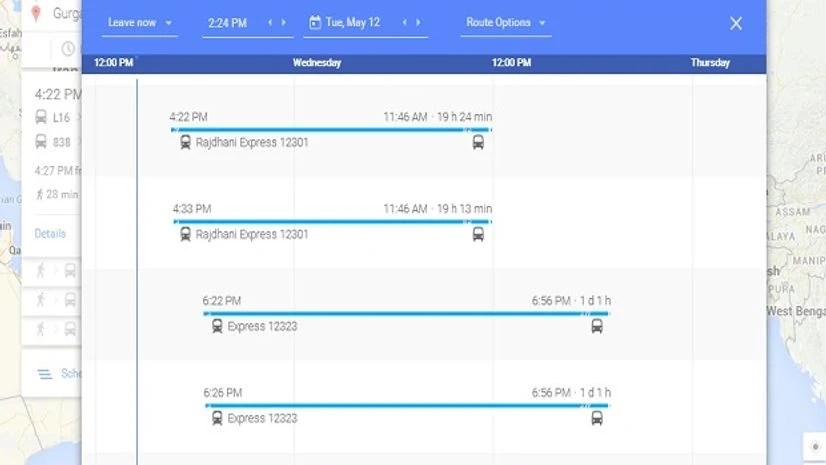The height and width of the screenshot is (465, 826).
Task: Click the 2:24 PM time field
Action: click(x=228, y=23)
